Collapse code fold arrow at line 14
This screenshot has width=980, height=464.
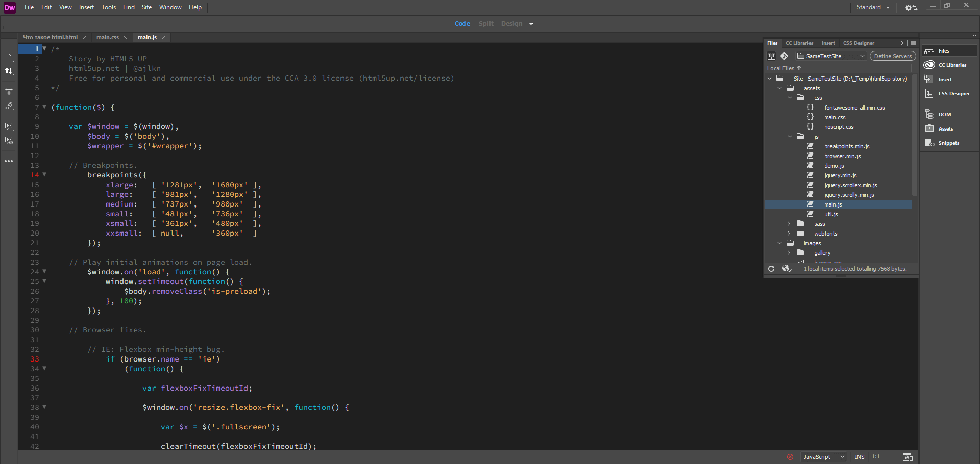click(45, 175)
